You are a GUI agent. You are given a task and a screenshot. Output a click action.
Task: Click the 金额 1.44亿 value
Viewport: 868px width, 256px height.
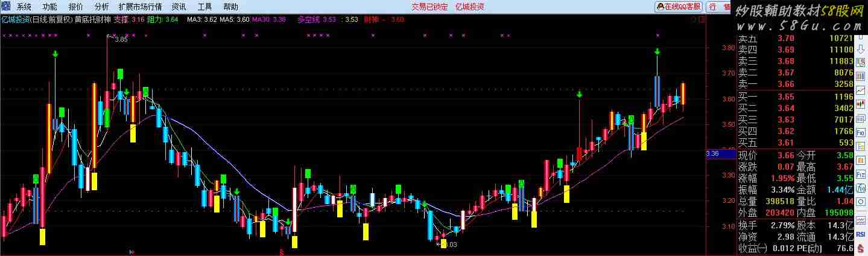(x=840, y=190)
